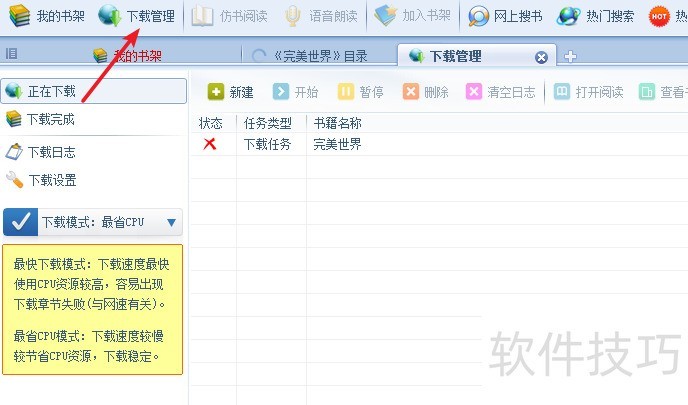
Task: Add a new tab with the plus button
Action: (x=570, y=56)
